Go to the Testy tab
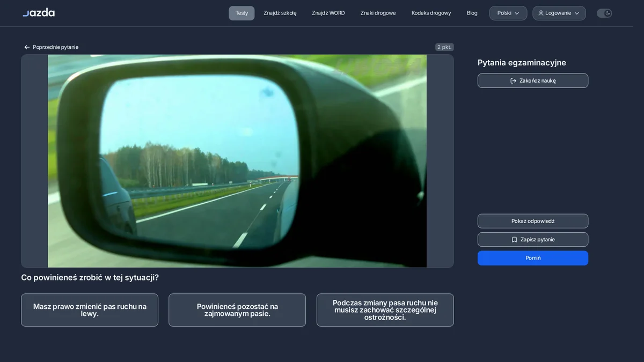This screenshot has height=362, width=644. tap(241, 13)
